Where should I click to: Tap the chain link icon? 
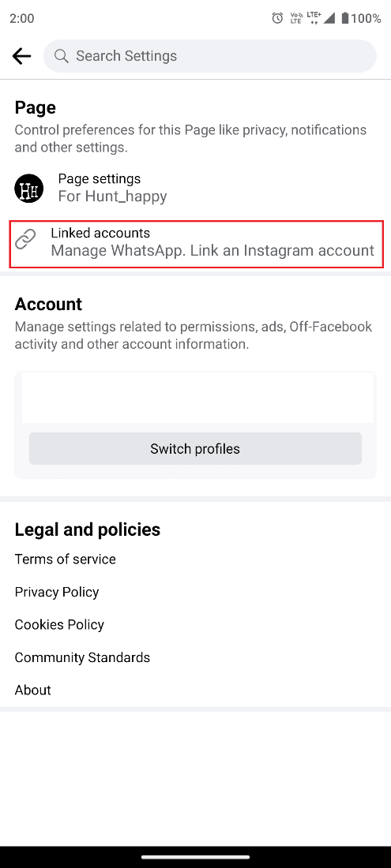point(25,240)
